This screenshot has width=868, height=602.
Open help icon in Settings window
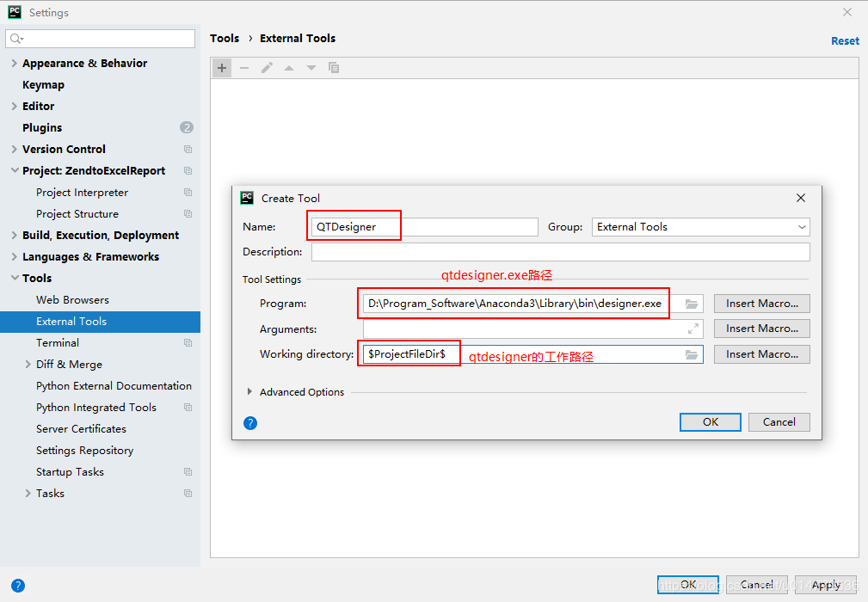pyautogui.click(x=18, y=586)
